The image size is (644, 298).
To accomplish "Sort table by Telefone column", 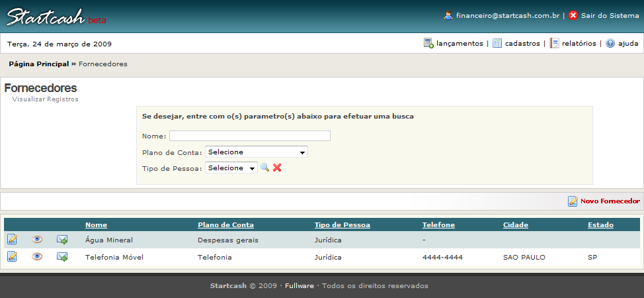I will tap(438, 225).
